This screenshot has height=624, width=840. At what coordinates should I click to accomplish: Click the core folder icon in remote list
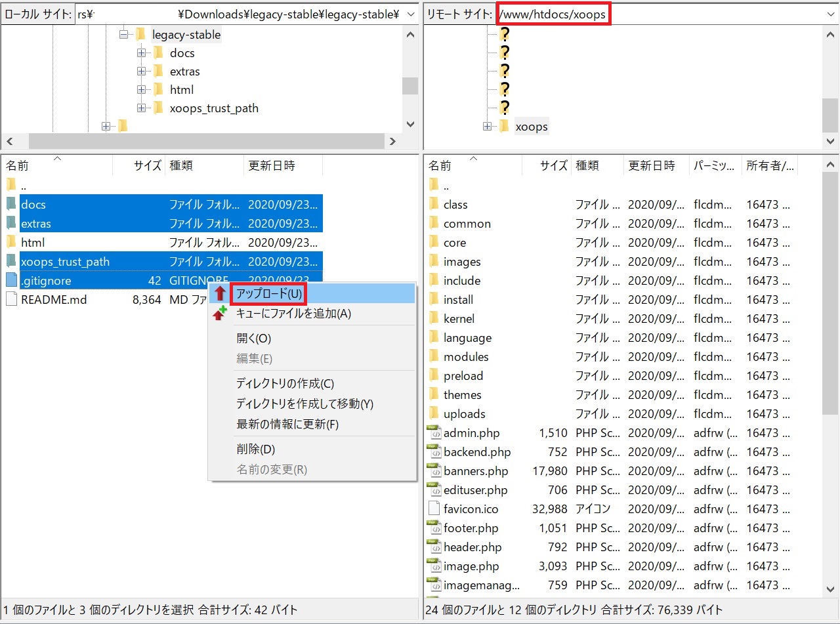point(434,242)
